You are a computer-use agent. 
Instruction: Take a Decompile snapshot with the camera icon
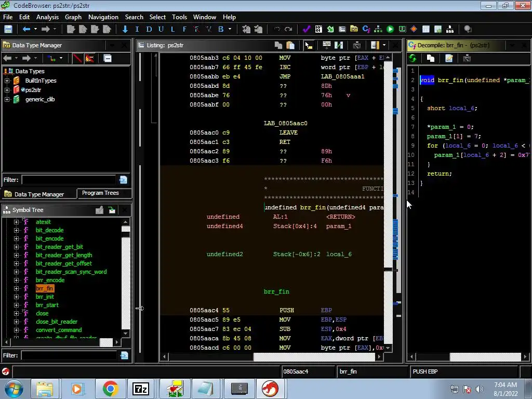[467, 58]
